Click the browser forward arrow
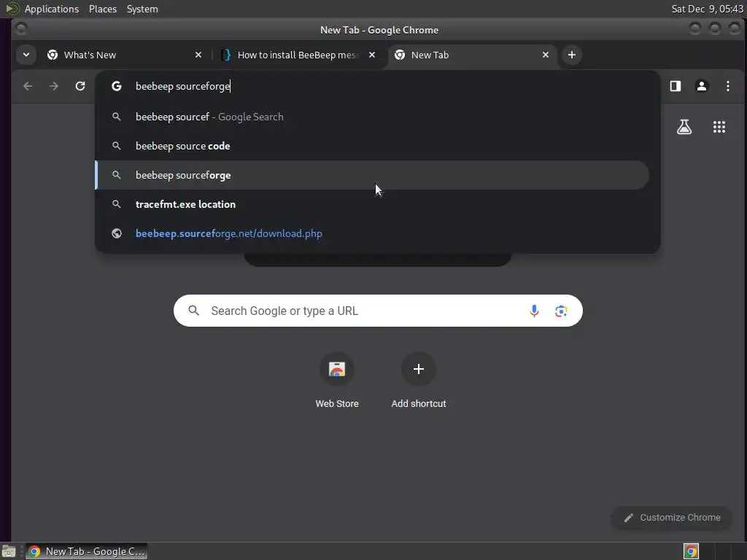The width and height of the screenshot is (747, 560). tap(54, 86)
